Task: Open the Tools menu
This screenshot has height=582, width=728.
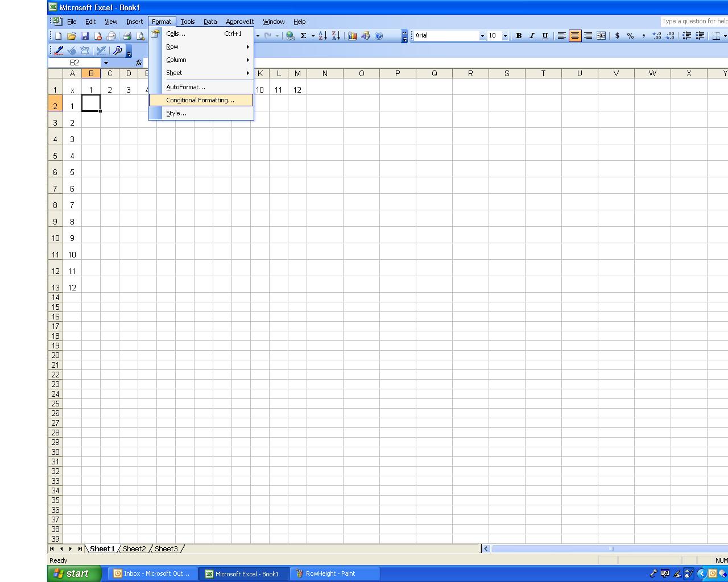Action: point(188,22)
